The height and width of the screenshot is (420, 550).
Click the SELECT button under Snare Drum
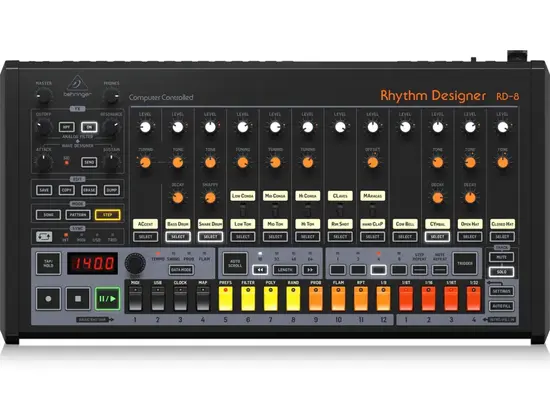point(210,237)
